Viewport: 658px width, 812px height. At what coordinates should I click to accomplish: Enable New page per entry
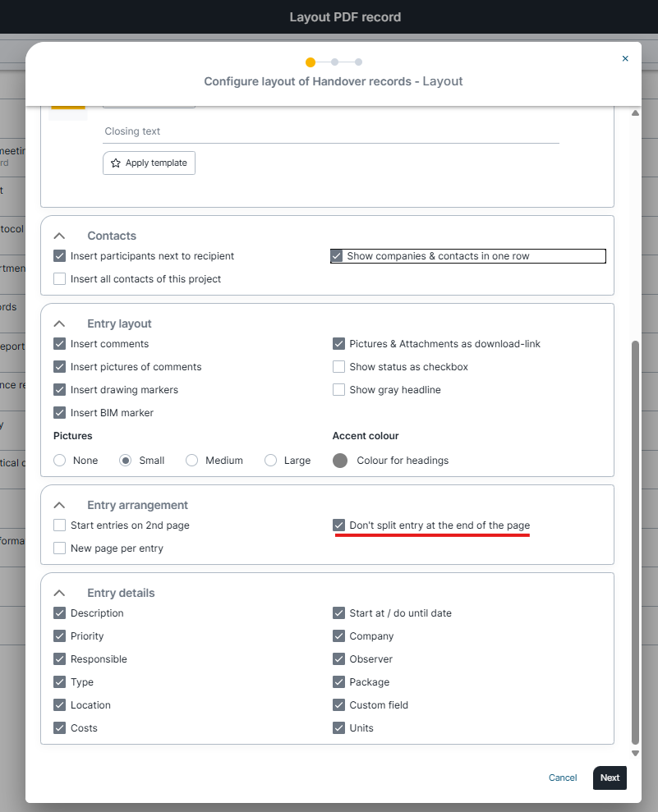pos(60,548)
